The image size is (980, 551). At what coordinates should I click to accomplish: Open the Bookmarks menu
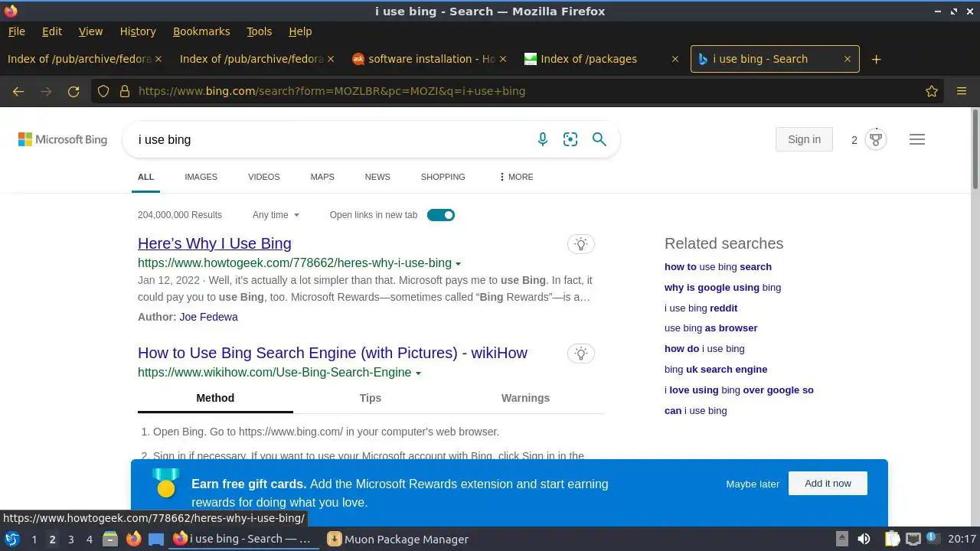(201, 31)
